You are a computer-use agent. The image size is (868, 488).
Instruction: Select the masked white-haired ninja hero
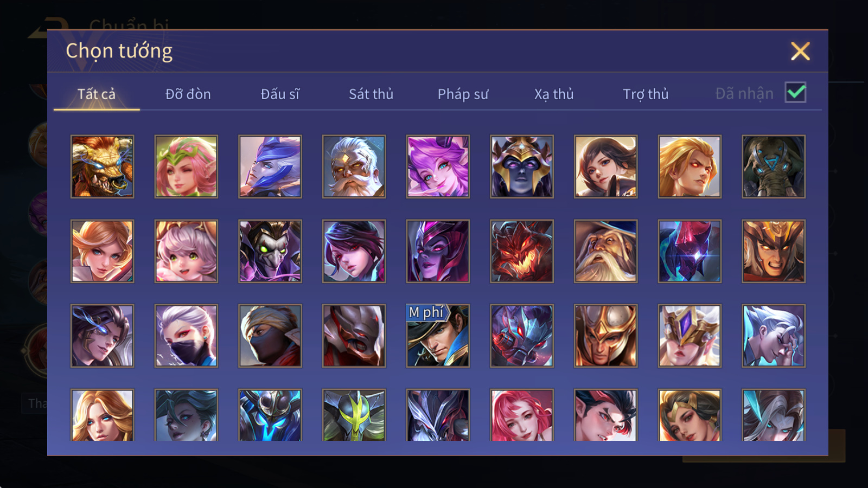click(x=186, y=336)
